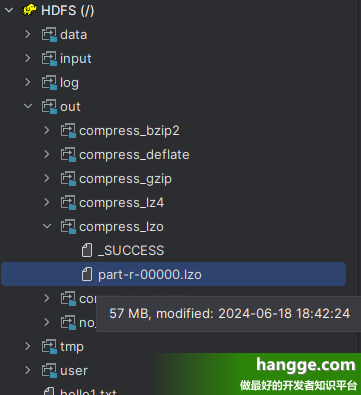Click the input folder icon
Screen dimensions: 361x395
49,59
